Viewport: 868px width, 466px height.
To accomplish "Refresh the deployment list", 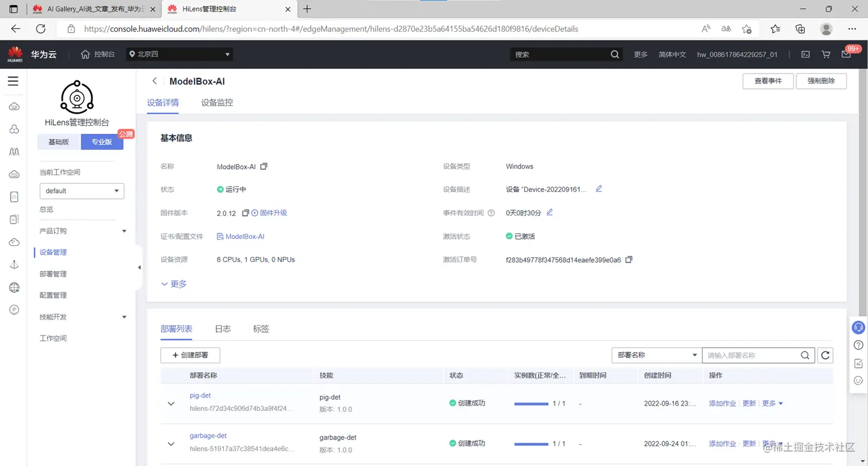I will coord(826,355).
